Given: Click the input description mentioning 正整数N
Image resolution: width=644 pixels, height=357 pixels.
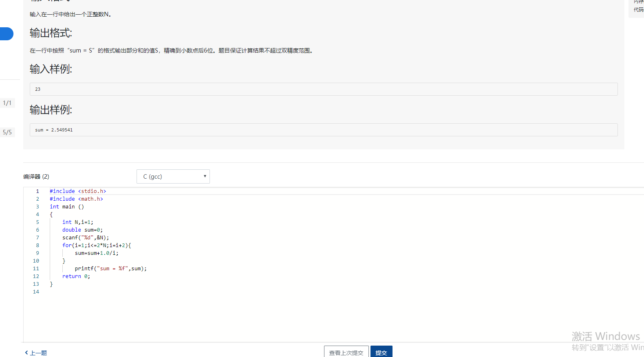Looking at the screenshot, I should click(71, 14).
